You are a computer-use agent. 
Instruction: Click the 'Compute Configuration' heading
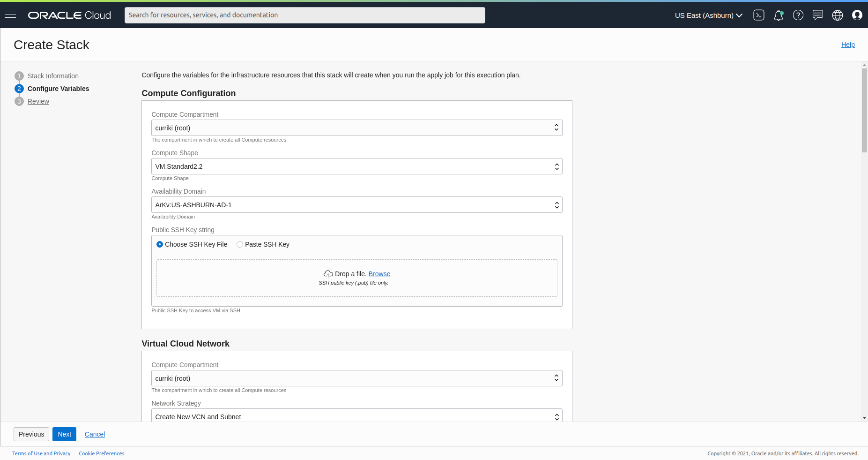[189, 93]
